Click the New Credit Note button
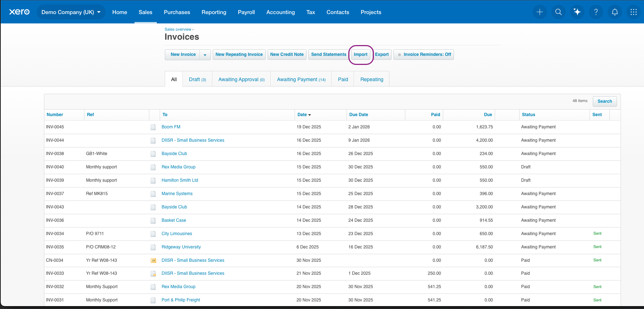Image resolution: width=644 pixels, height=309 pixels. pyautogui.click(x=287, y=54)
